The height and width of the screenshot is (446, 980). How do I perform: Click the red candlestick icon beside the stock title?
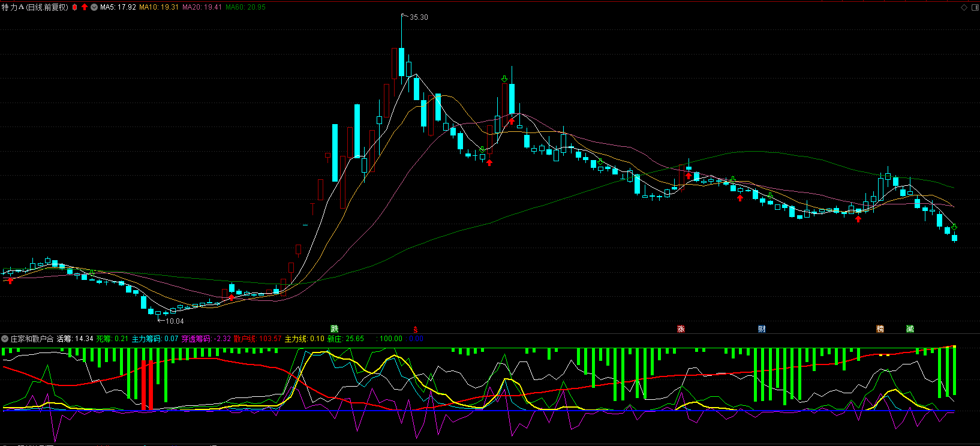pyautogui.click(x=75, y=7)
